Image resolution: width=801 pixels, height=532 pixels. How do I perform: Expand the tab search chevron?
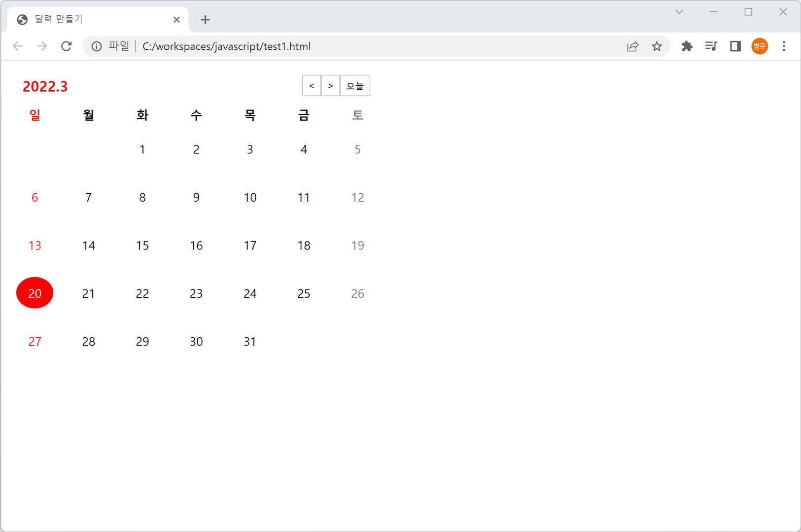[679, 12]
